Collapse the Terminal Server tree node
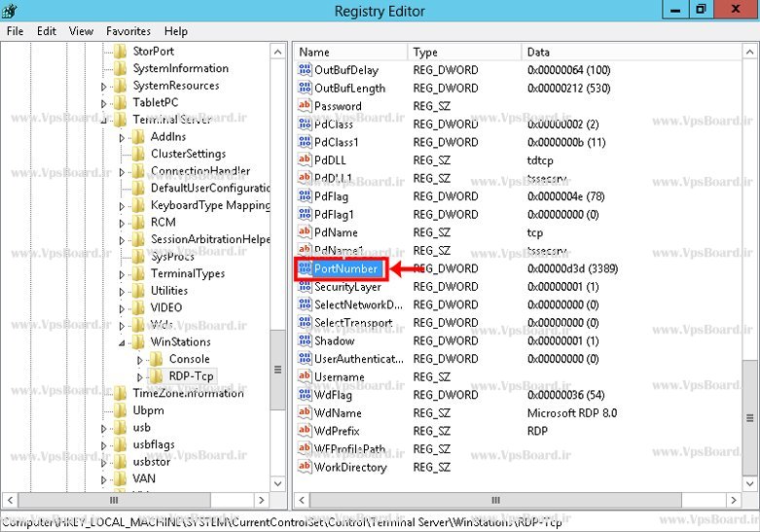Image resolution: width=760 pixels, height=532 pixels. [105, 121]
